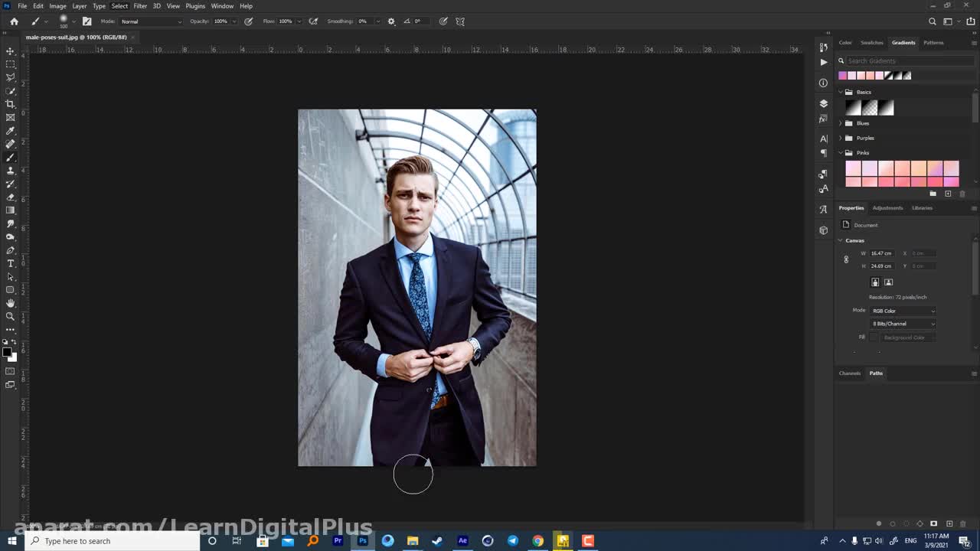
Task: Pick the Eyedropper tool
Action: click(11, 131)
